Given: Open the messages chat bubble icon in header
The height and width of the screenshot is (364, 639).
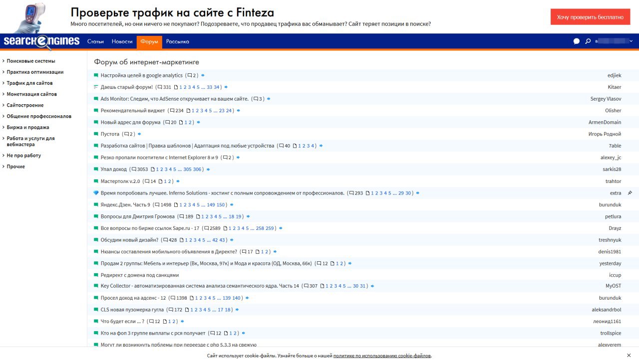Looking at the screenshot, I should pos(577,41).
